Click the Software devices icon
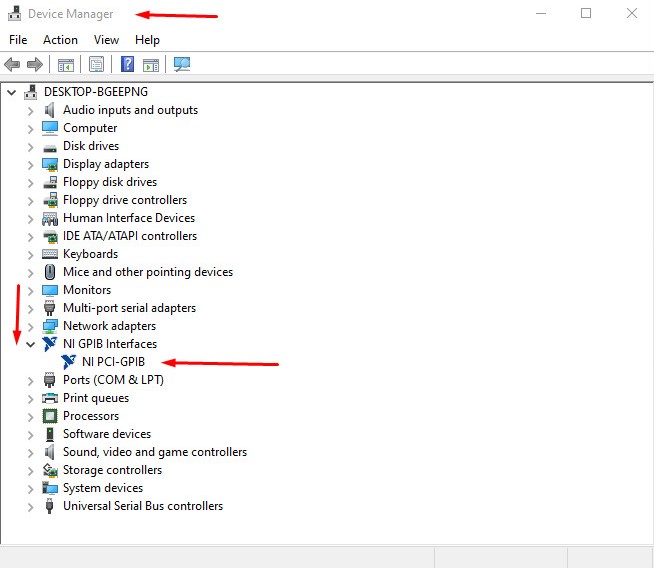Image resolution: width=654 pixels, height=568 pixels. 50,434
